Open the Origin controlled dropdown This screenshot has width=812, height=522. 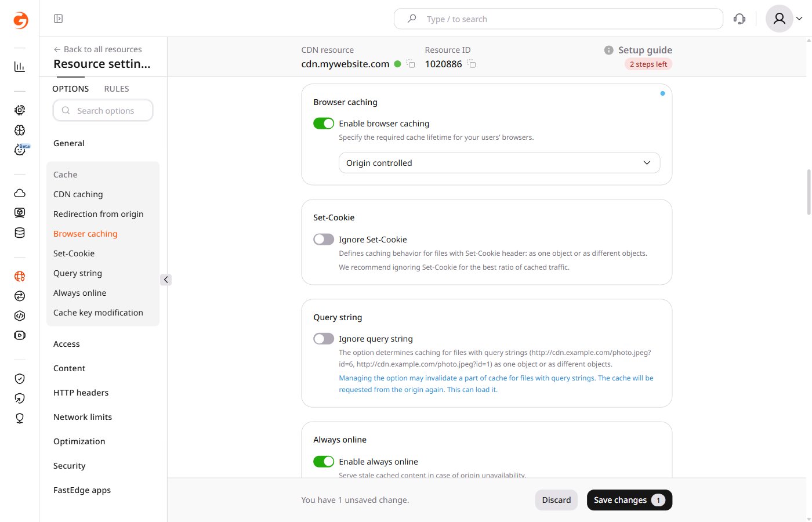tap(499, 163)
